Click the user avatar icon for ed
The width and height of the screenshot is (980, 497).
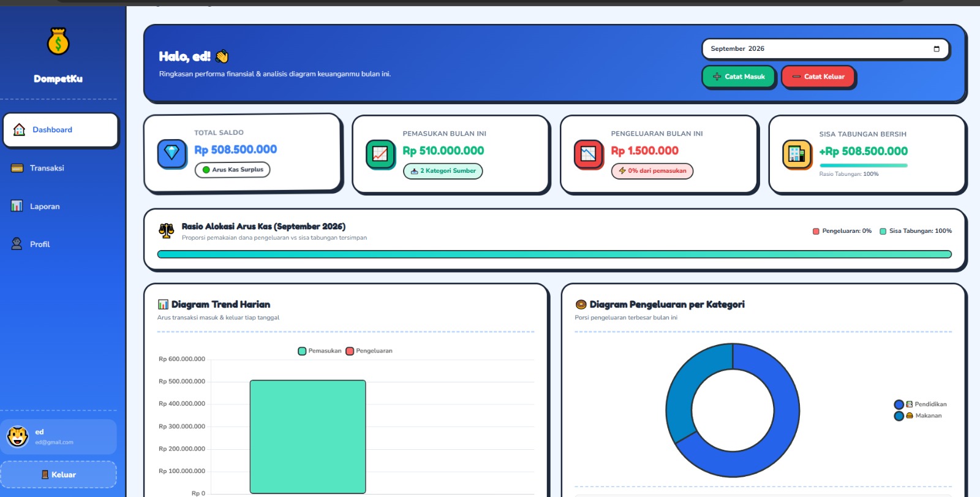[x=18, y=436]
